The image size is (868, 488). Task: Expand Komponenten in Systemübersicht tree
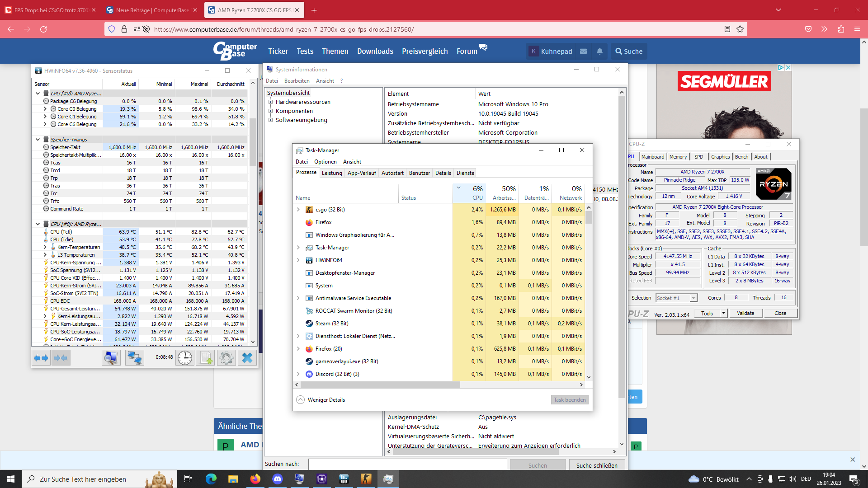271,111
